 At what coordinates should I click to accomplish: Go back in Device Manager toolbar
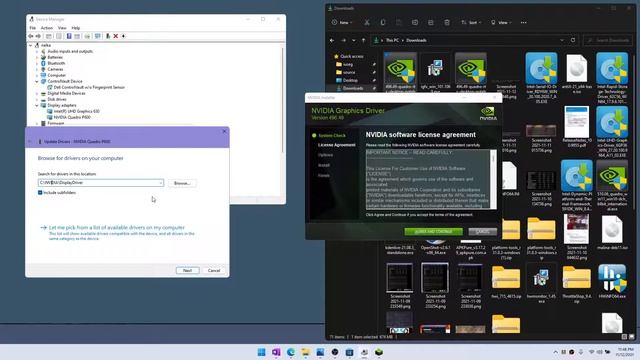click(x=31, y=36)
